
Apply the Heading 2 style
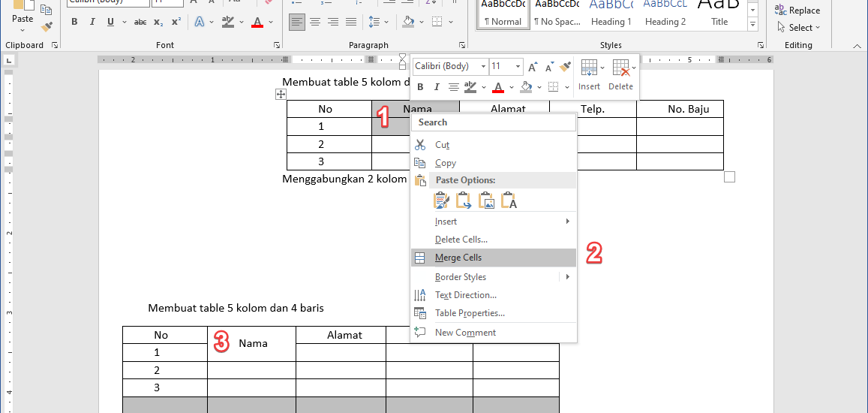click(x=665, y=15)
